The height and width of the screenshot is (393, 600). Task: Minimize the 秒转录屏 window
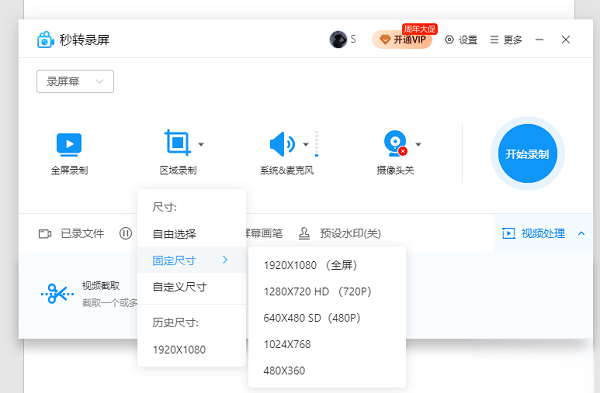(x=540, y=40)
